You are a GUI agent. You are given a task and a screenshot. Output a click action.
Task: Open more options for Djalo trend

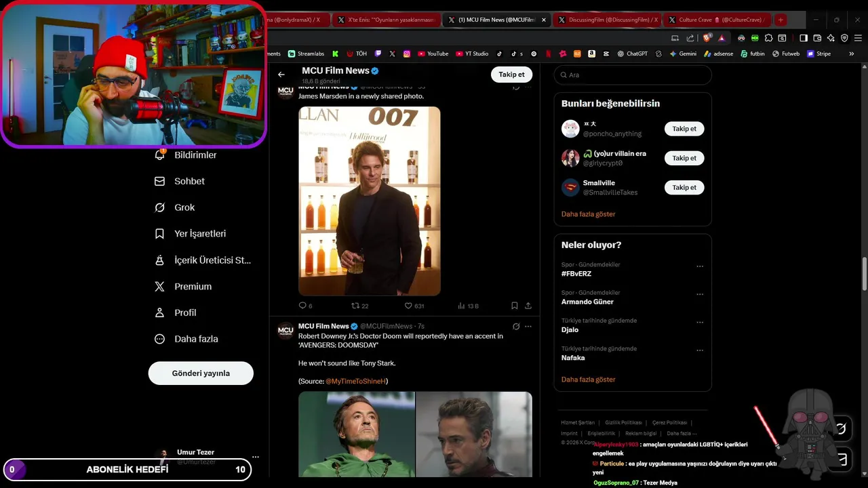(x=700, y=323)
